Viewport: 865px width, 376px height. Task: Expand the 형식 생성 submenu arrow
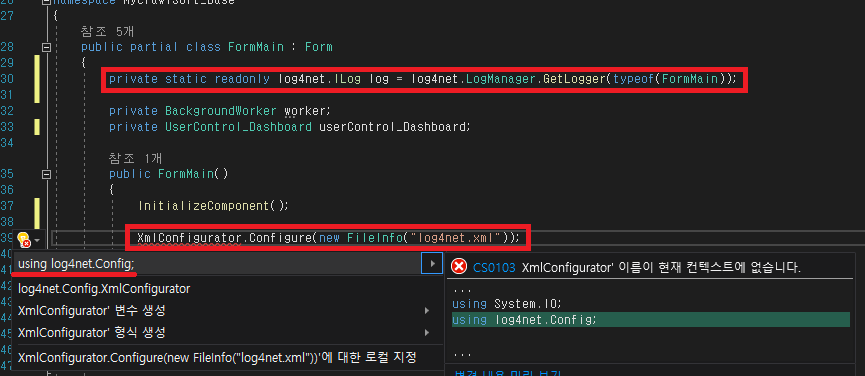coord(426,332)
